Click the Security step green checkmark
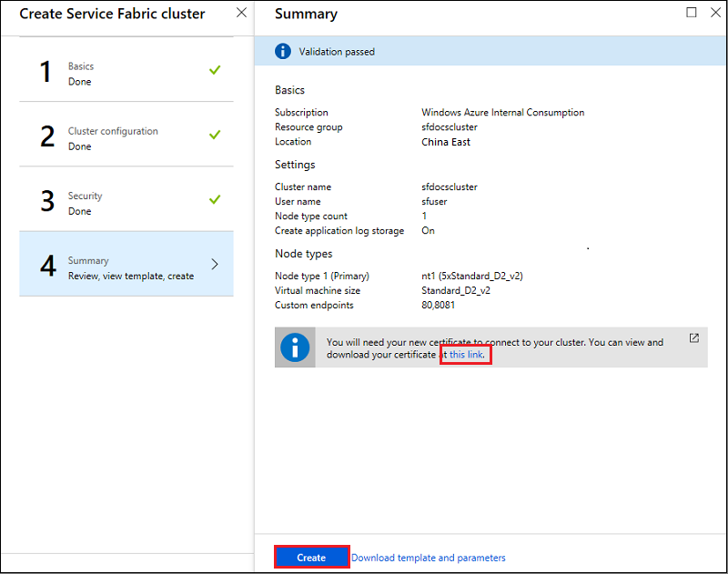The image size is (728, 574). [215, 199]
